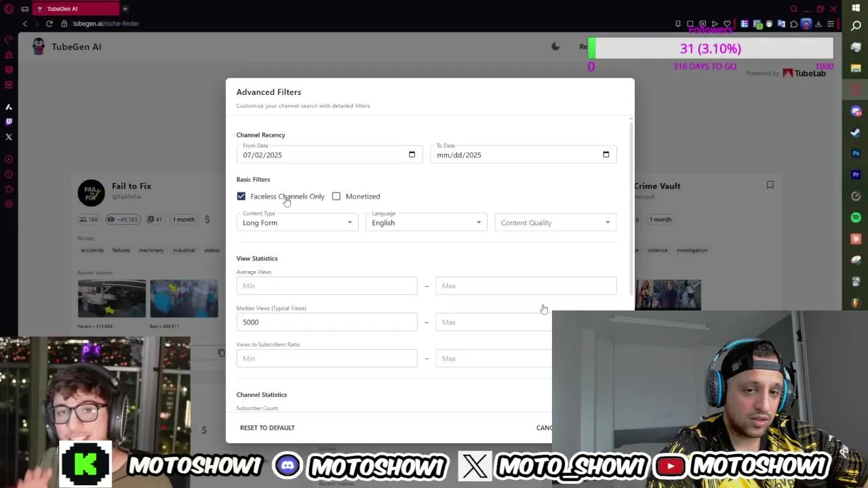Open the Content Quality dropdown
The height and width of the screenshot is (488, 868).
tap(555, 222)
